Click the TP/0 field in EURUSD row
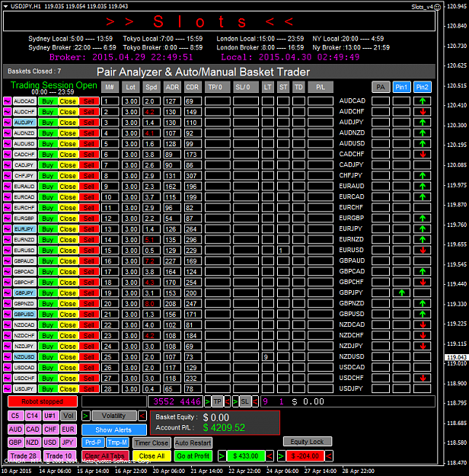 click(217, 250)
